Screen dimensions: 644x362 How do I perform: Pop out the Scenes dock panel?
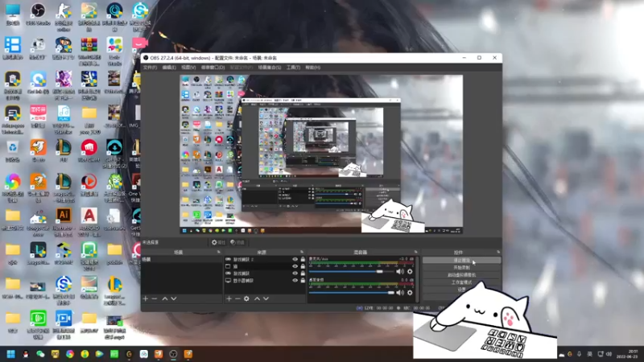218,252
